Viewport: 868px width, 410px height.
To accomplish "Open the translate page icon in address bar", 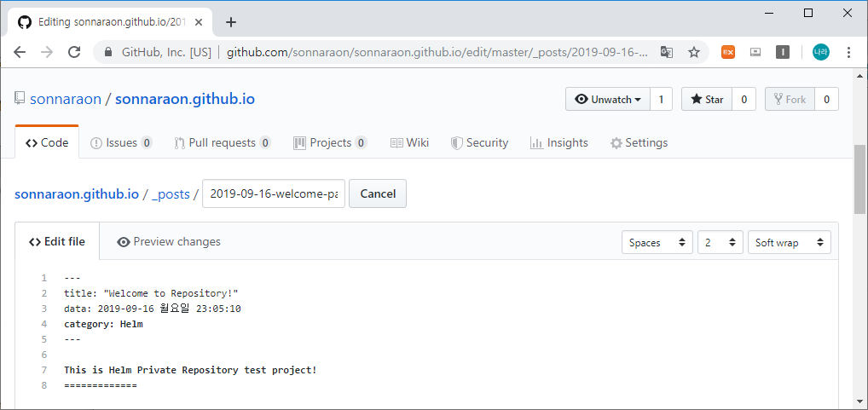I will [x=667, y=53].
